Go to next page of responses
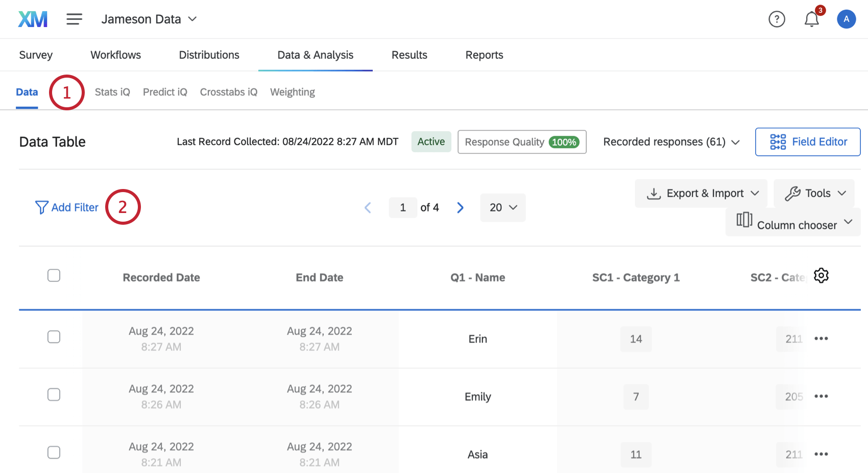This screenshot has height=473, width=868. 460,207
